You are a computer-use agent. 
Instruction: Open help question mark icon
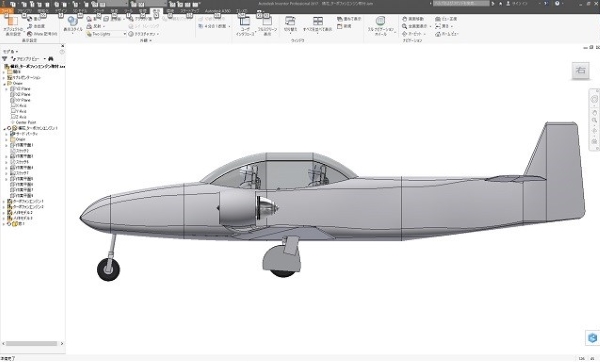[x=557, y=3]
